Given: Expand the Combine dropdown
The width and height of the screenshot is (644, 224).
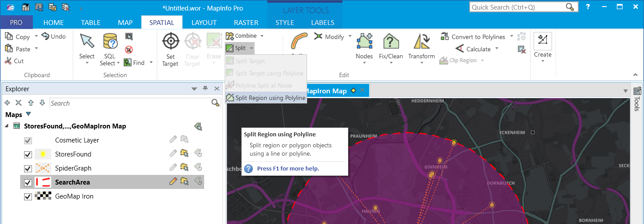Looking at the screenshot, I should tap(262, 36).
